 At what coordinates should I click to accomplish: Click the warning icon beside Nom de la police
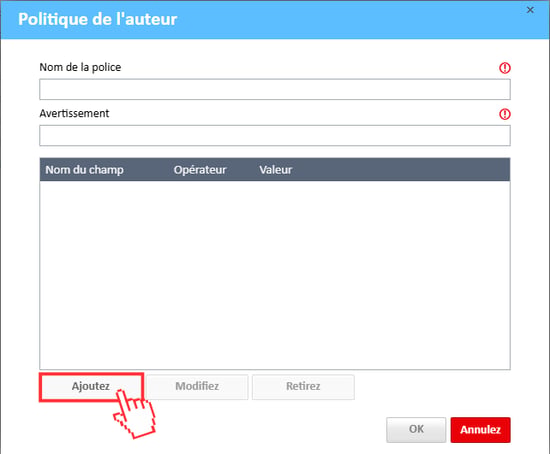click(505, 68)
